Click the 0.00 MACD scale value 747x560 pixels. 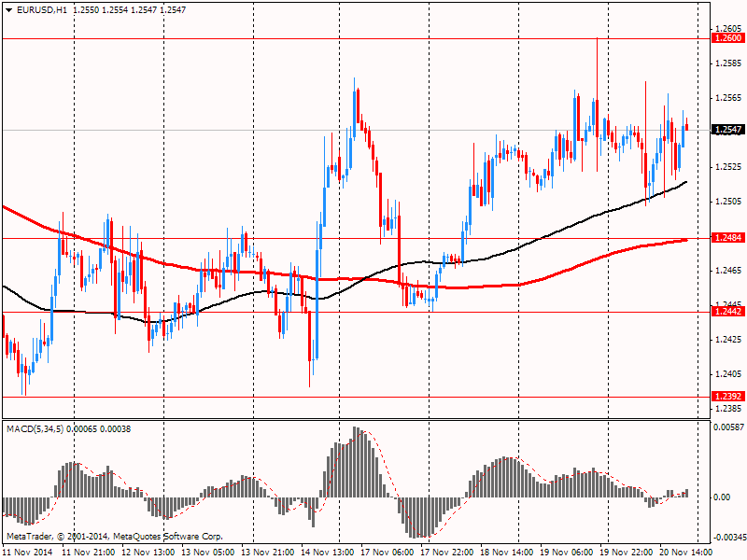pos(722,497)
